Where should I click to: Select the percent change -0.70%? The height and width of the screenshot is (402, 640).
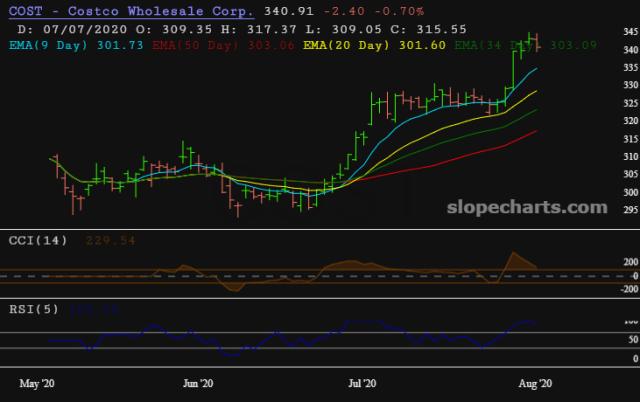coord(399,11)
